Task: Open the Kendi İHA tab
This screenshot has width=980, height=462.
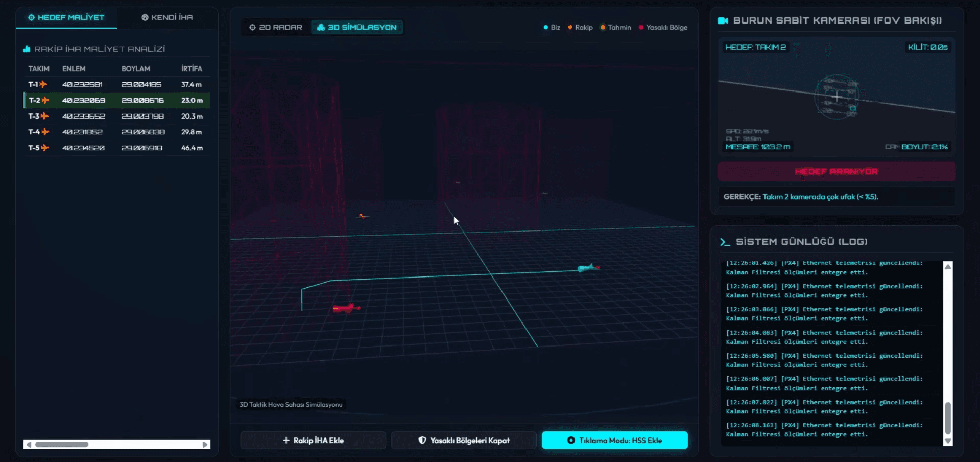Action: pos(167,17)
